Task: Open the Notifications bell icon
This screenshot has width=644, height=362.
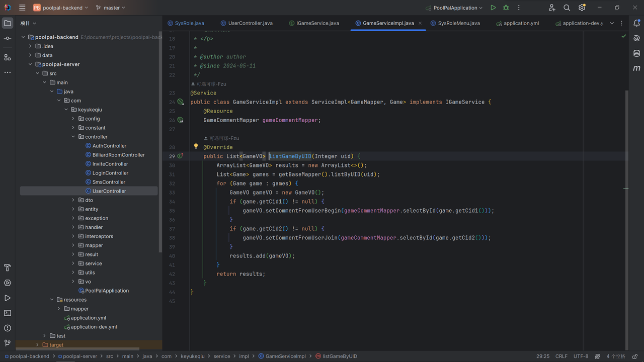Action: coord(636,23)
